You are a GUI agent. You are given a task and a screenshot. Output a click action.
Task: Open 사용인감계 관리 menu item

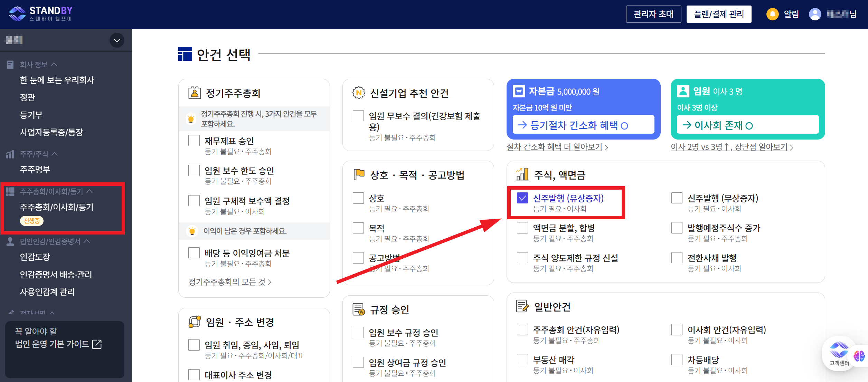47,292
